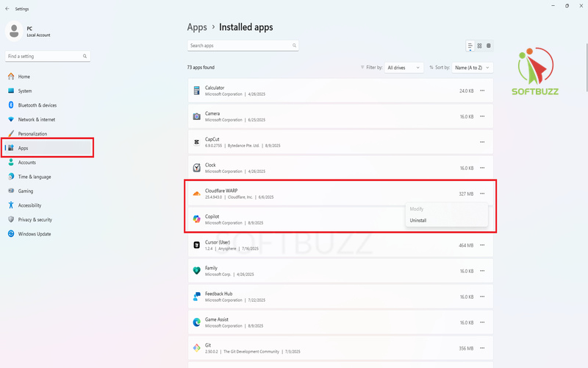Open more options for Camera

tap(482, 116)
